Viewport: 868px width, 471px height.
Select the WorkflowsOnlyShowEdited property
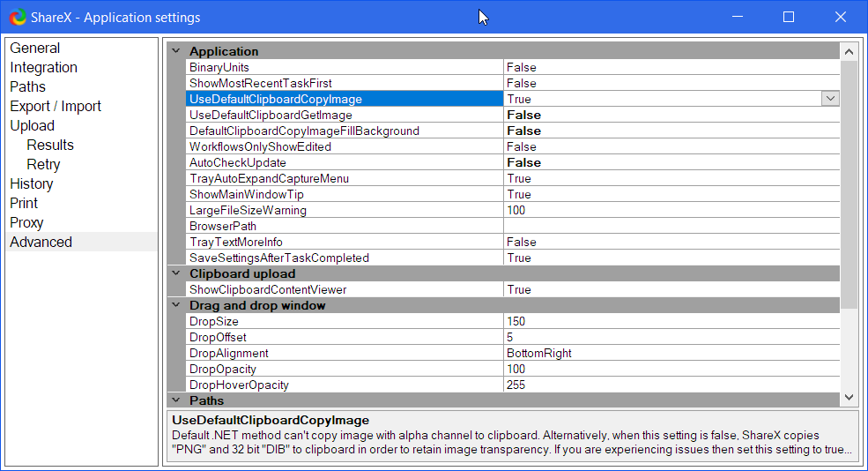345,146
